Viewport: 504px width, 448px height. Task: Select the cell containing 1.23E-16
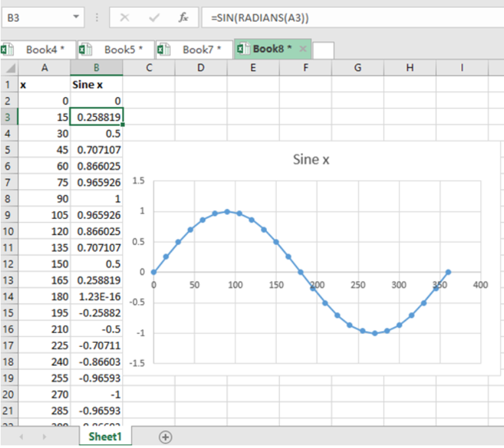97,297
